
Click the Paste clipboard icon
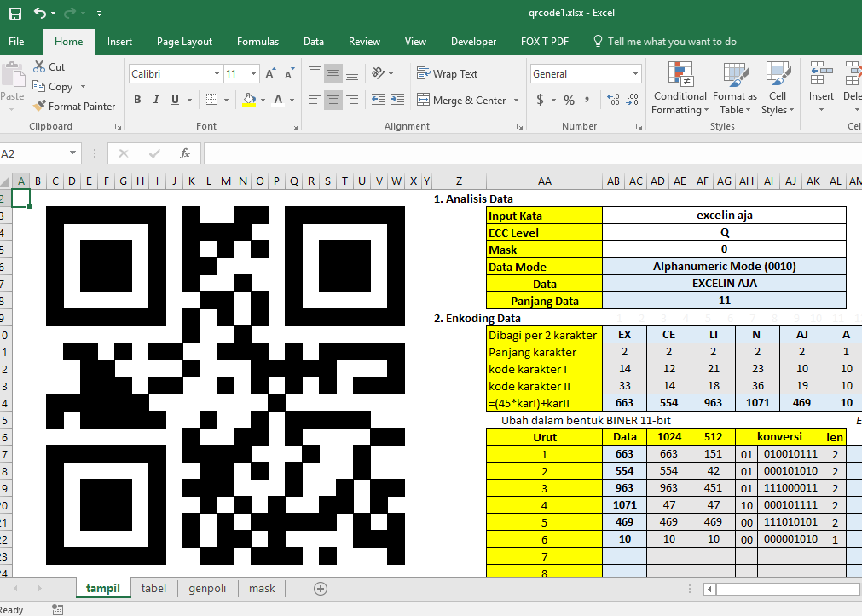coord(12,75)
